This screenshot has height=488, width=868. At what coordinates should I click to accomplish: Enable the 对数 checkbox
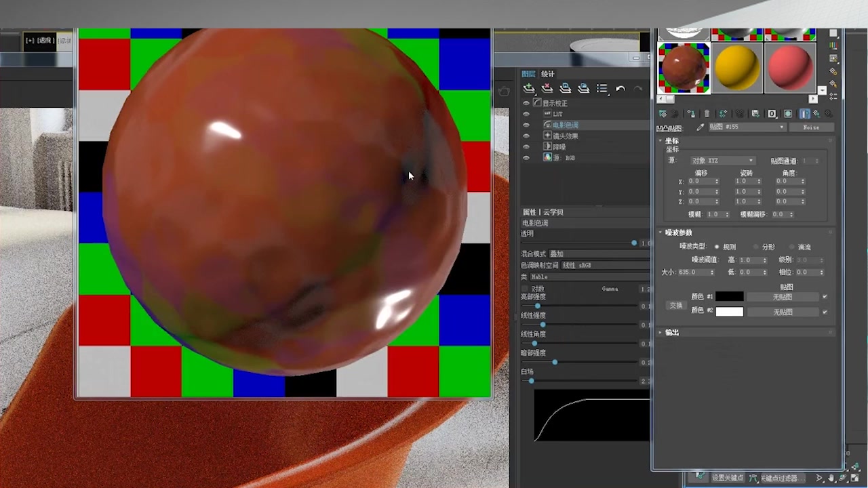[525, 289]
